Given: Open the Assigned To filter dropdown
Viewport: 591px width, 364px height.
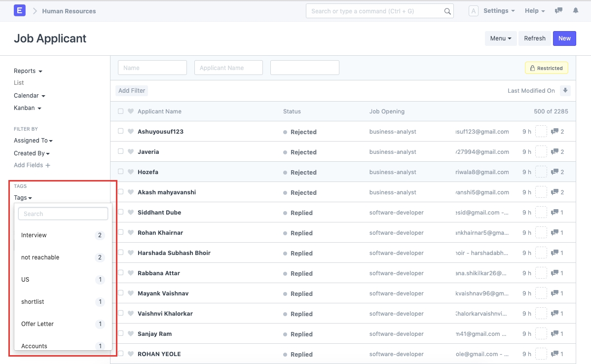Looking at the screenshot, I should click(33, 141).
